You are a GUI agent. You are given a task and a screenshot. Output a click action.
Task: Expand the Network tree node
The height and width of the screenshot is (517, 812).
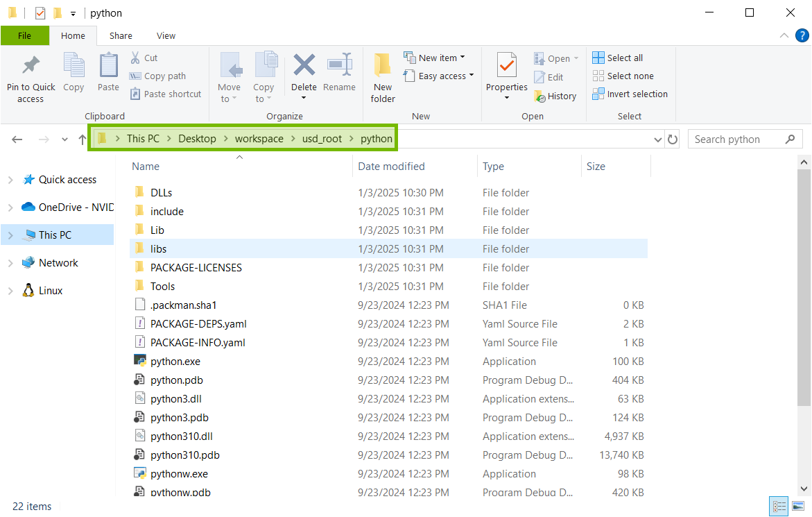pyautogui.click(x=10, y=263)
